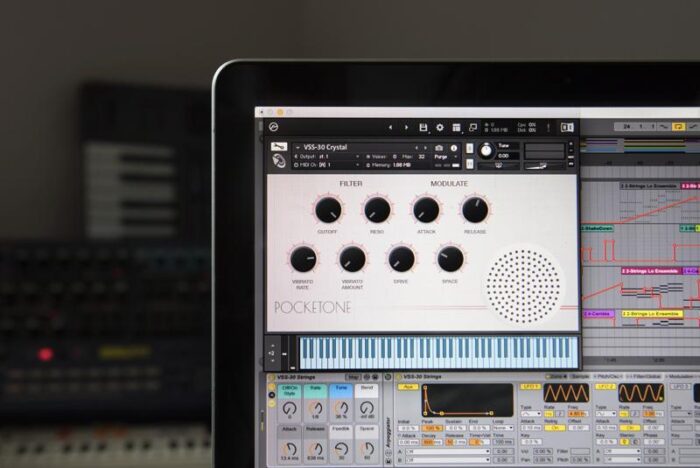700x468 pixels.
Task: Switch to the Zone tab in sampler
Action: (556, 377)
